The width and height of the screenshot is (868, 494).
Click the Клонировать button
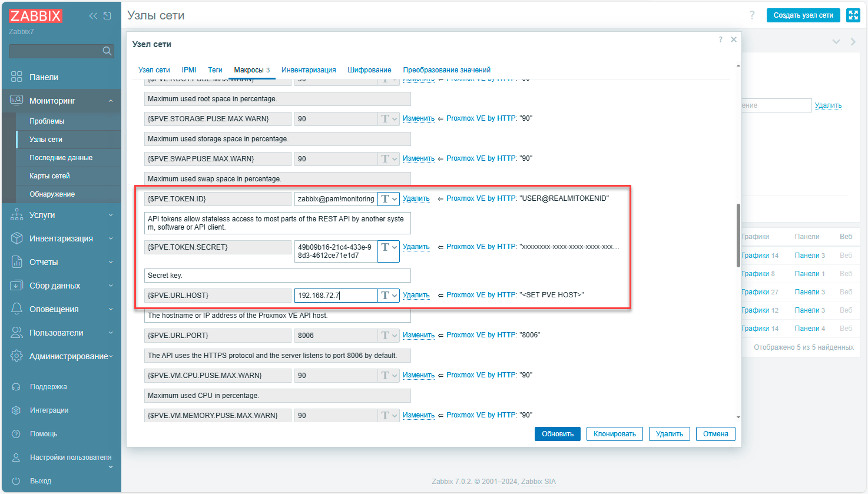[615, 434]
